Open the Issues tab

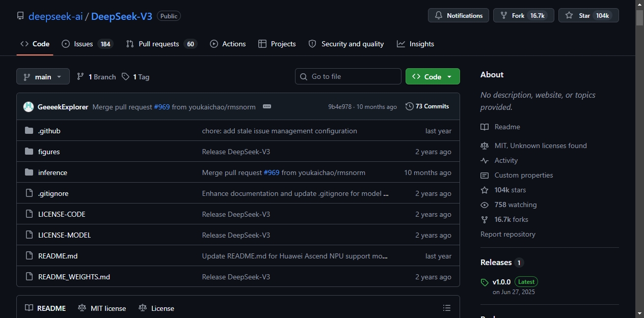click(x=87, y=44)
